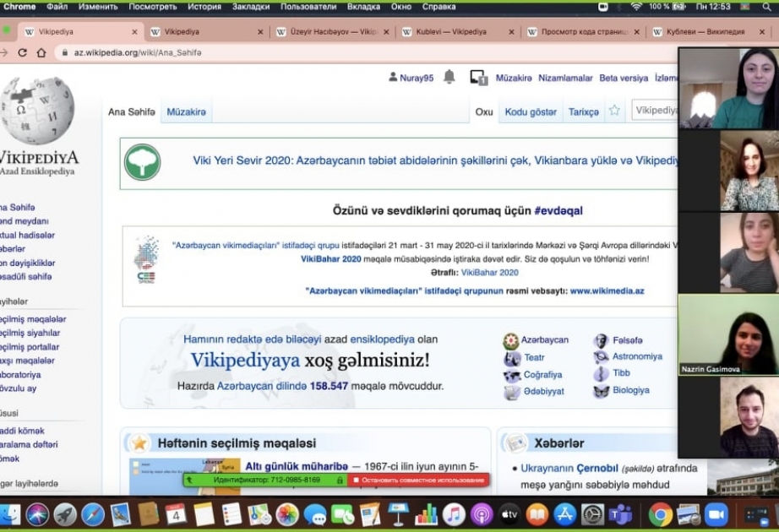The height and width of the screenshot is (532, 779).
Task: Open the Müzakirə page tab
Action: pos(187,111)
